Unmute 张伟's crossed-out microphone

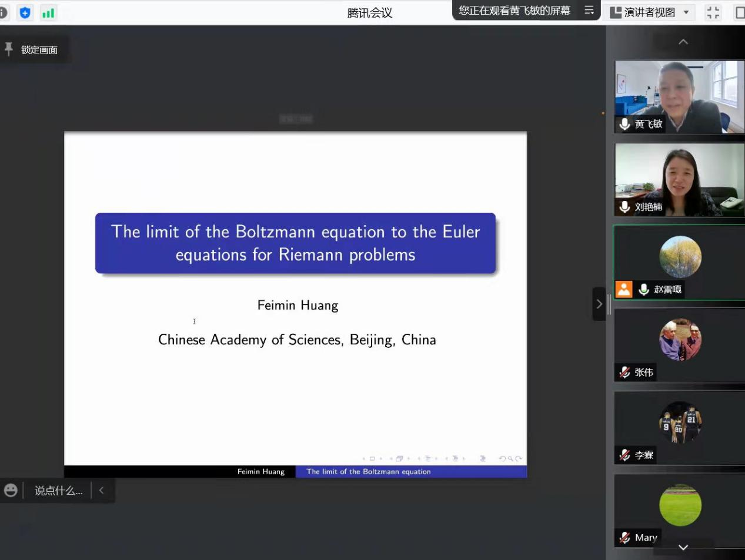pos(624,372)
